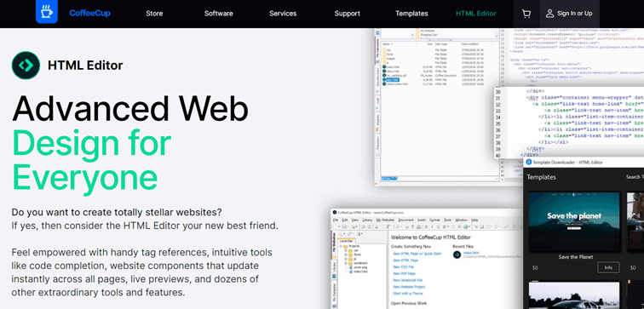Click the Save disk icon in editor toolbar
This screenshot has width=644, height=309.
tap(345, 227)
